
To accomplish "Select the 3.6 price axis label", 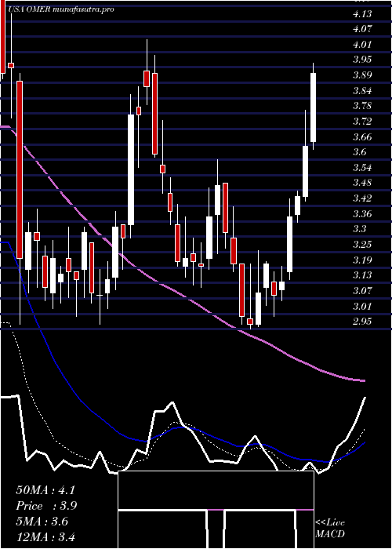I will [360, 152].
